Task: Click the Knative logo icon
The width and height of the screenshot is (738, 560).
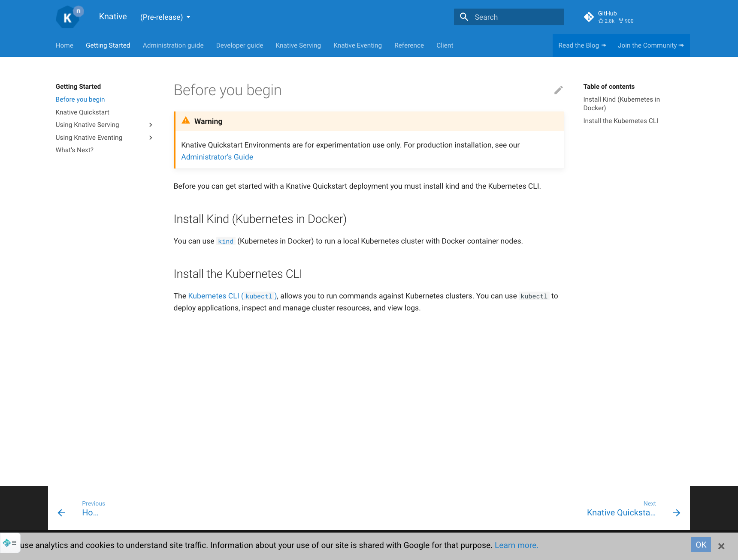Action: pyautogui.click(x=70, y=17)
